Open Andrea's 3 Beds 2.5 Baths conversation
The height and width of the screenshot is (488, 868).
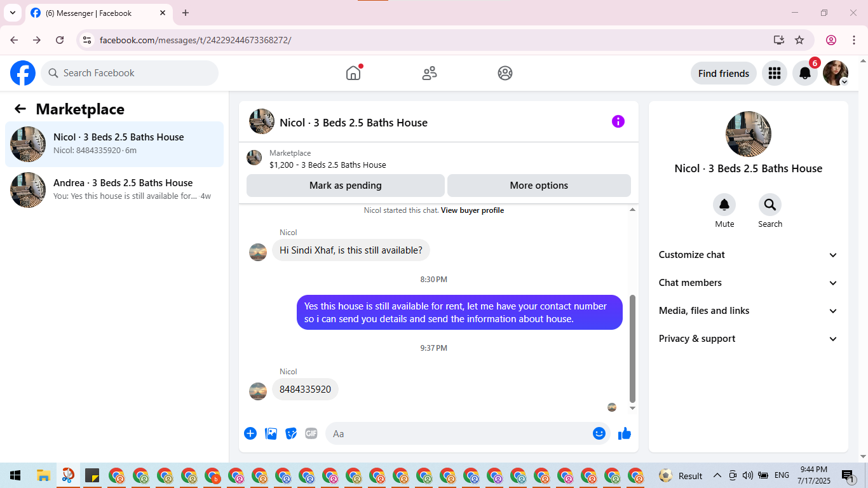(114, 190)
